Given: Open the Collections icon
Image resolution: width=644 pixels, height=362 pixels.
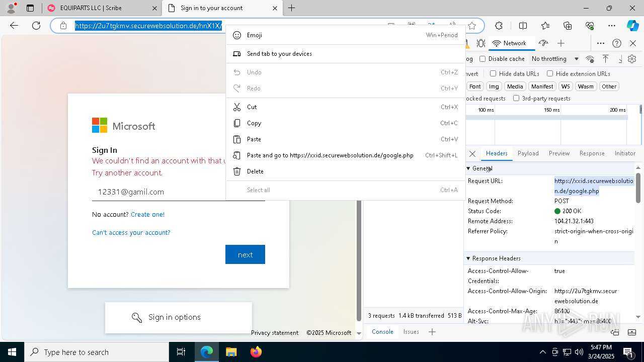Looking at the screenshot, I should click(568, 26).
